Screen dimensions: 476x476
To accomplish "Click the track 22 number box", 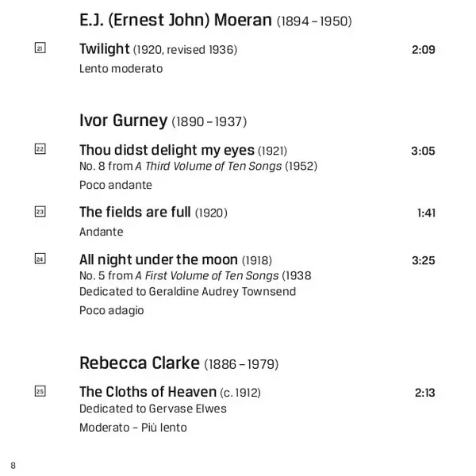I will [x=40, y=149].
